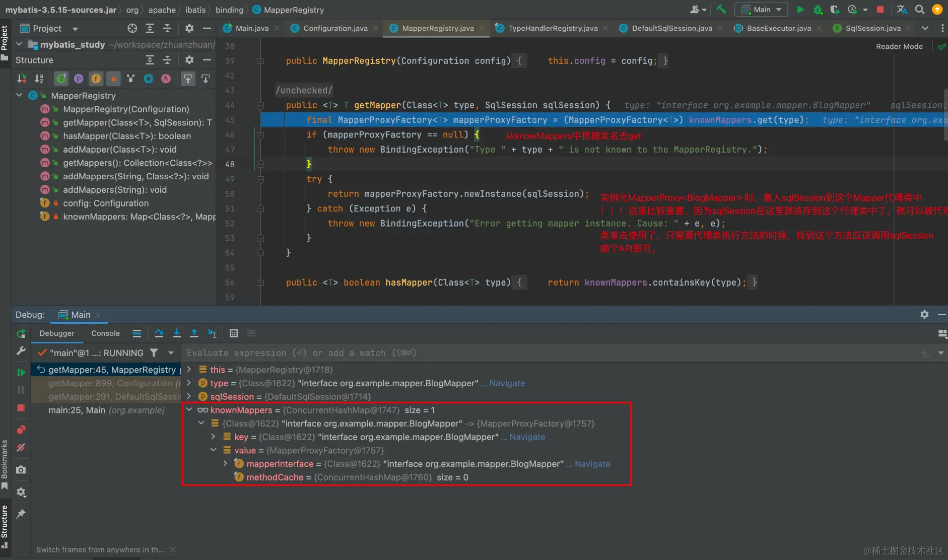Open Debug panel settings gear at right
This screenshot has height=560, width=948.
click(924, 314)
